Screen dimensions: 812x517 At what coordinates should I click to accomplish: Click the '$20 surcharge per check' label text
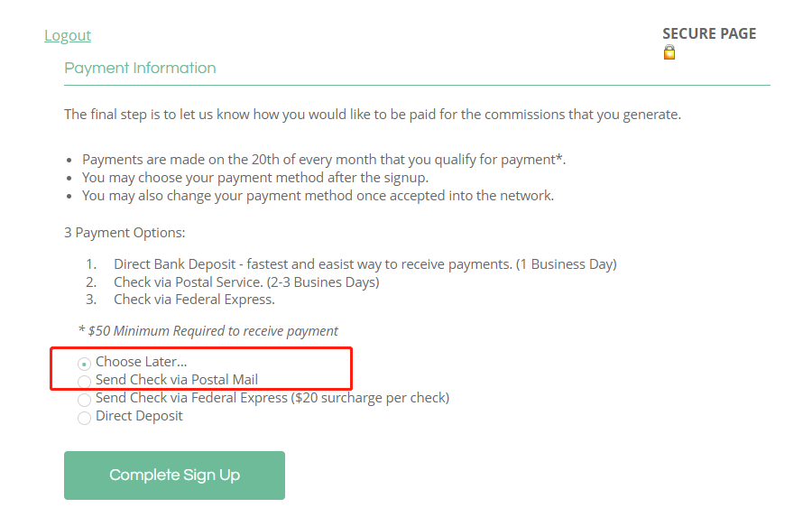370,398
